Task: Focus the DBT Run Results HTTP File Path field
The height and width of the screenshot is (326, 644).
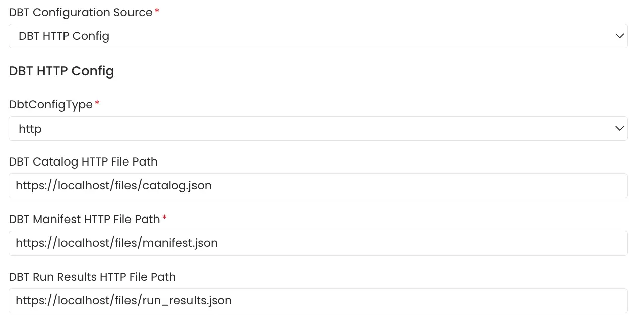Action: [x=318, y=301]
